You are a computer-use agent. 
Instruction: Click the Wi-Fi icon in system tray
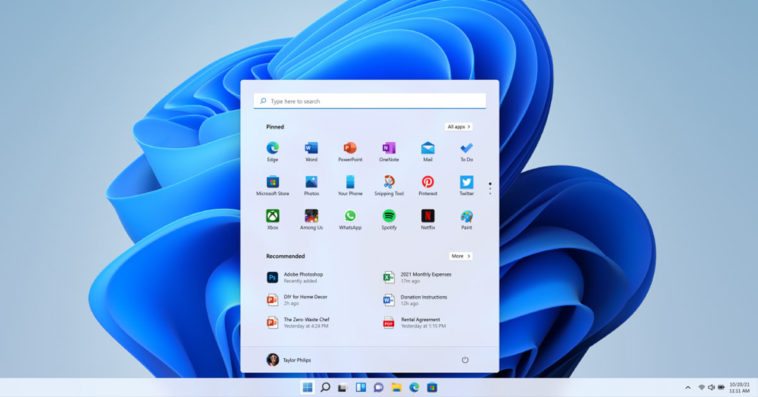pyautogui.click(x=701, y=387)
